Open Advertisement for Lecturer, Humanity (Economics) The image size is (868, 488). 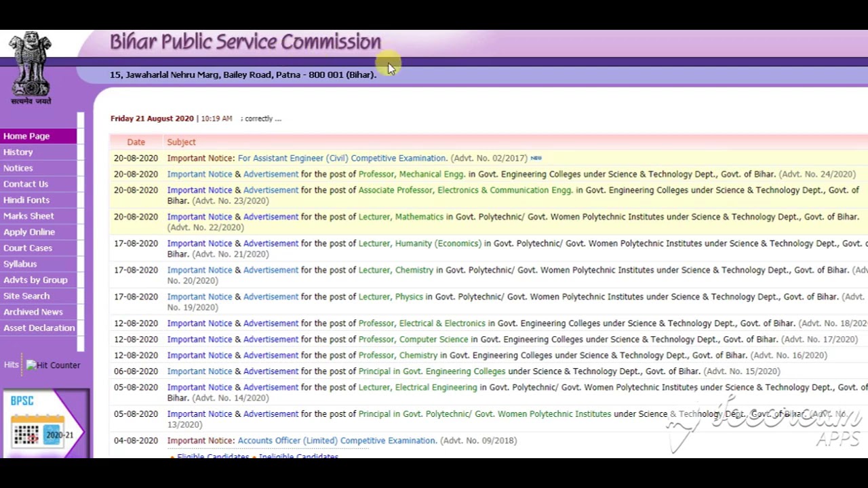(271, 243)
